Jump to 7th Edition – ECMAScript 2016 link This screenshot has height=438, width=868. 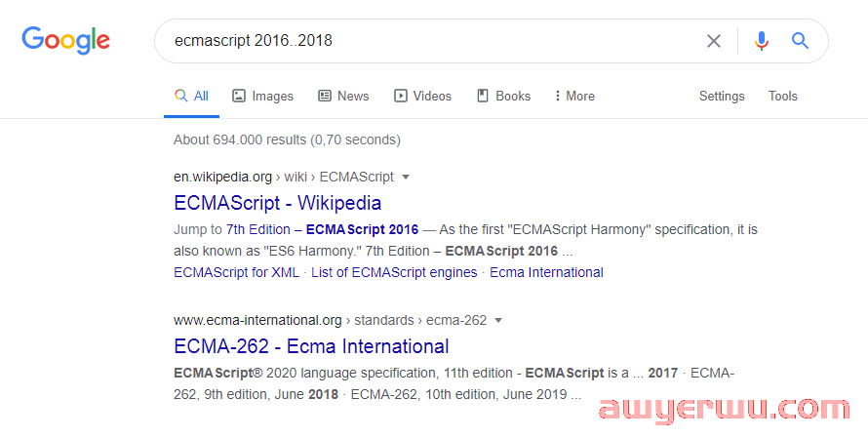click(x=322, y=229)
